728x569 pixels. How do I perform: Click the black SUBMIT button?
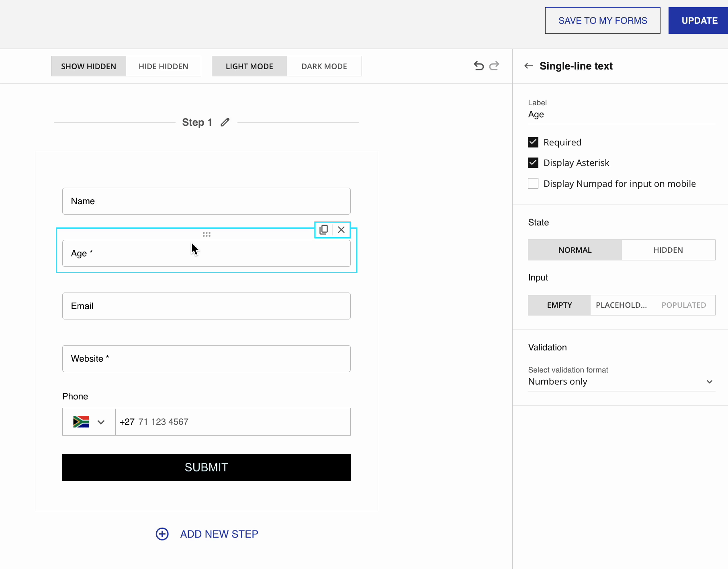coord(207,467)
